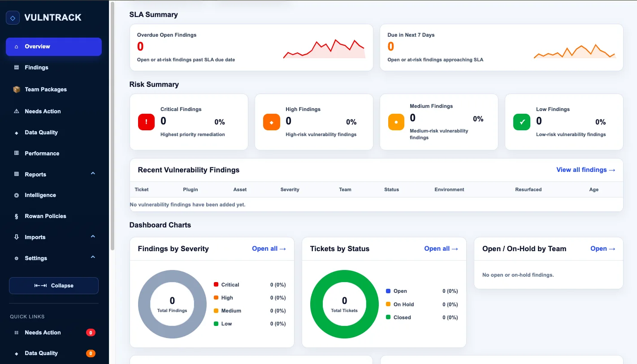Click the Quick Links Needs Action list icon
Viewport: 637px width, 364px height.
pyautogui.click(x=17, y=333)
